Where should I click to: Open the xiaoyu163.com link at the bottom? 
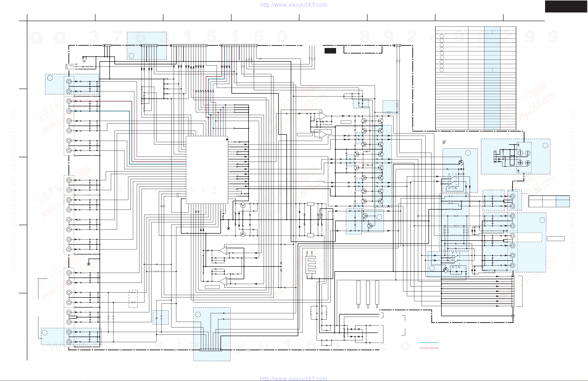[x=293, y=378]
